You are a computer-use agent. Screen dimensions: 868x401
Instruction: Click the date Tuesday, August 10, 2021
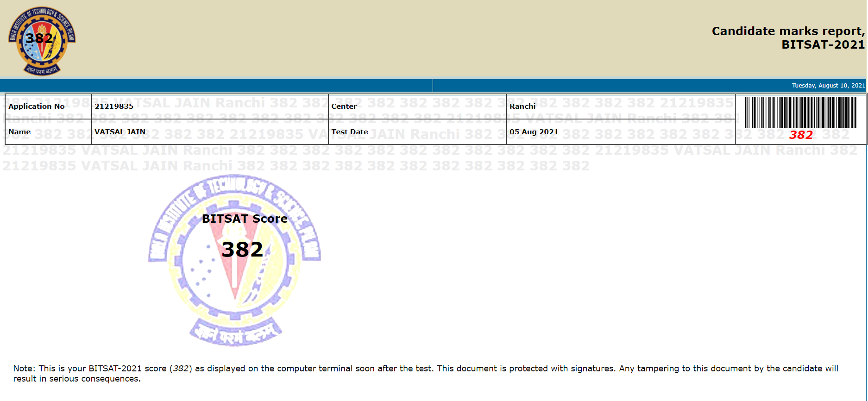pos(828,86)
